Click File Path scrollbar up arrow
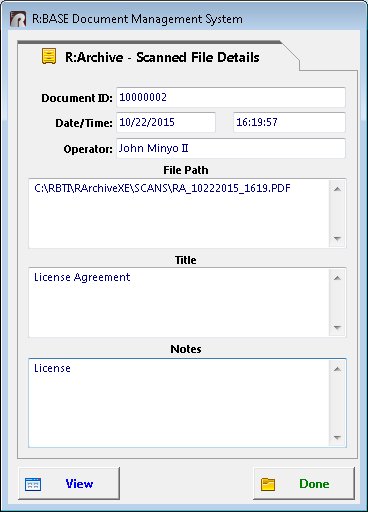Image resolution: width=368 pixels, height=512 pixels. 337,189
